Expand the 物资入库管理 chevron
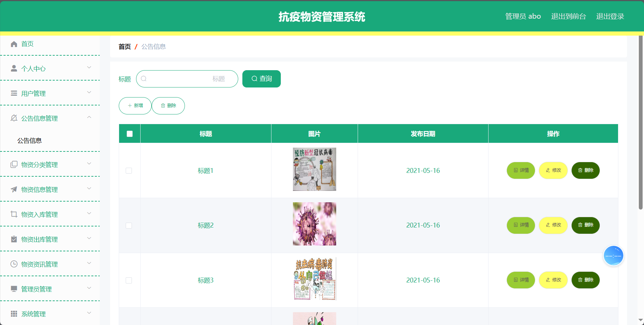The height and width of the screenshot is (325, 644). 89,214
